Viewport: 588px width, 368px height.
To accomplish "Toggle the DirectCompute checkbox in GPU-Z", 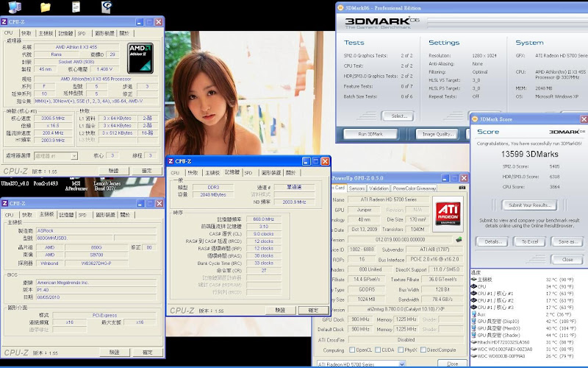I will [423, 350].
